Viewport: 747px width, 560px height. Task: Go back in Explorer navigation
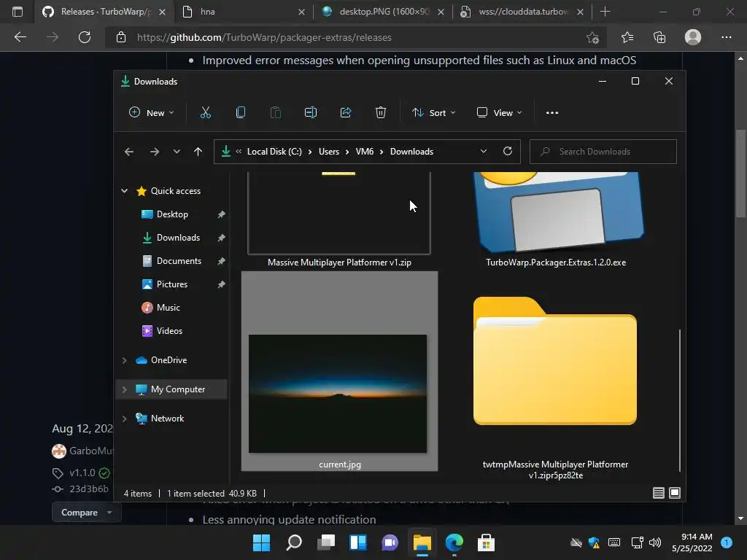click(x=129, y=152)
